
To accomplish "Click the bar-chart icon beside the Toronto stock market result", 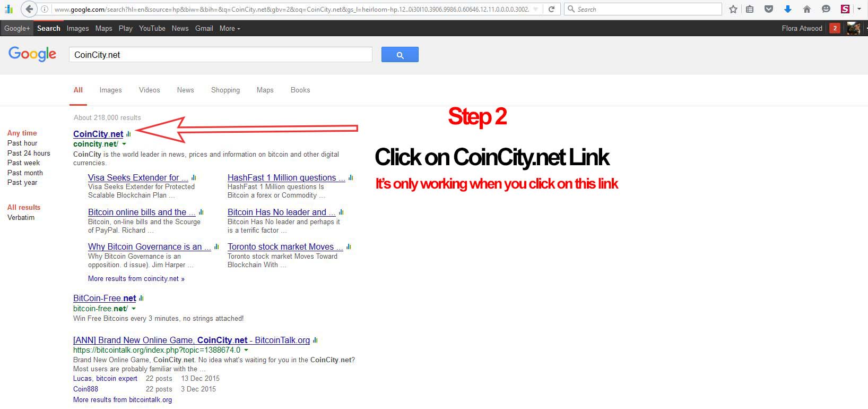I will [x=349, y=246].
